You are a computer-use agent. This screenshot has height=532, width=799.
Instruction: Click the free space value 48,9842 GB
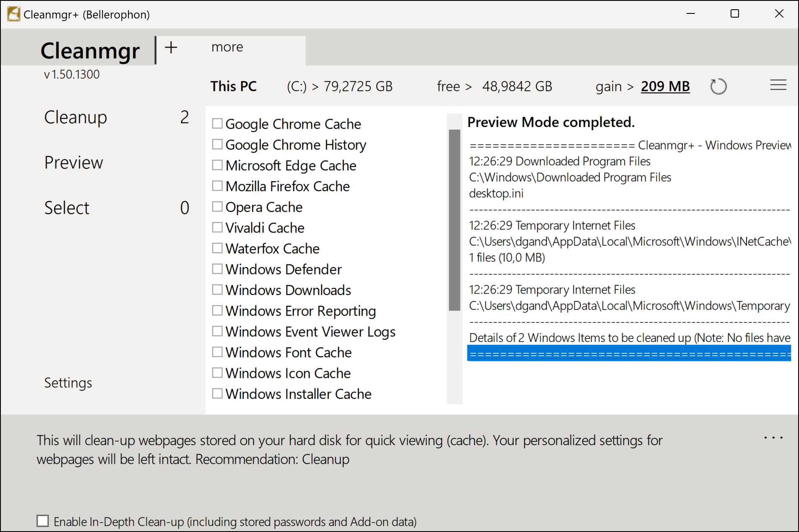point(517,86)
